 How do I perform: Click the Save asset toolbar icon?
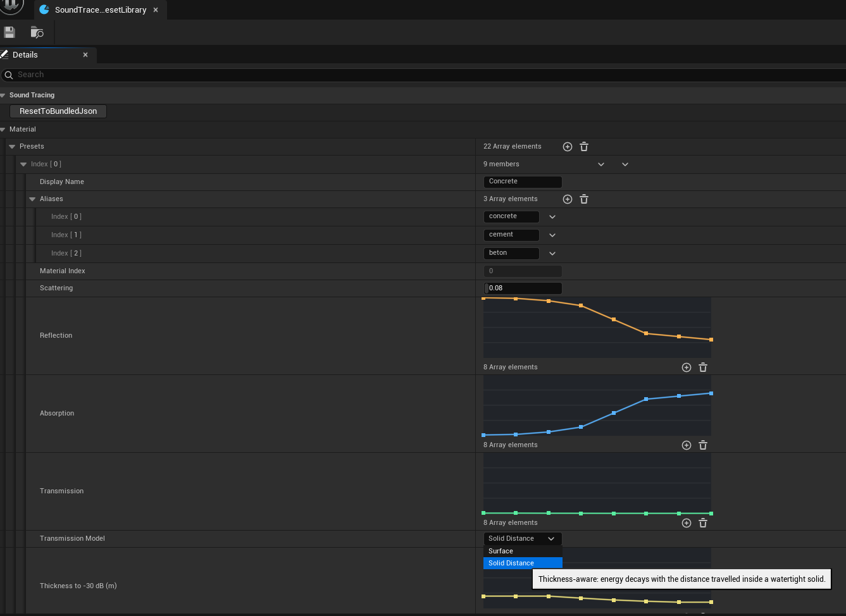click(x=9, y=32)
